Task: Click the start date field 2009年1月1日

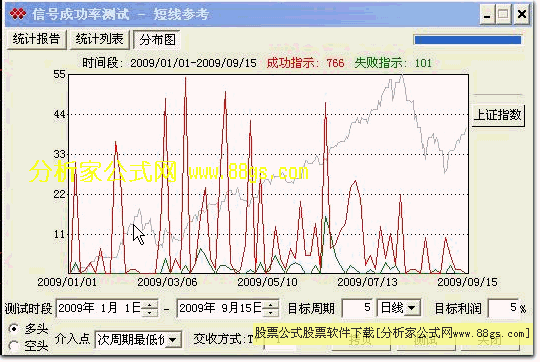Action: tap(100, 308)
